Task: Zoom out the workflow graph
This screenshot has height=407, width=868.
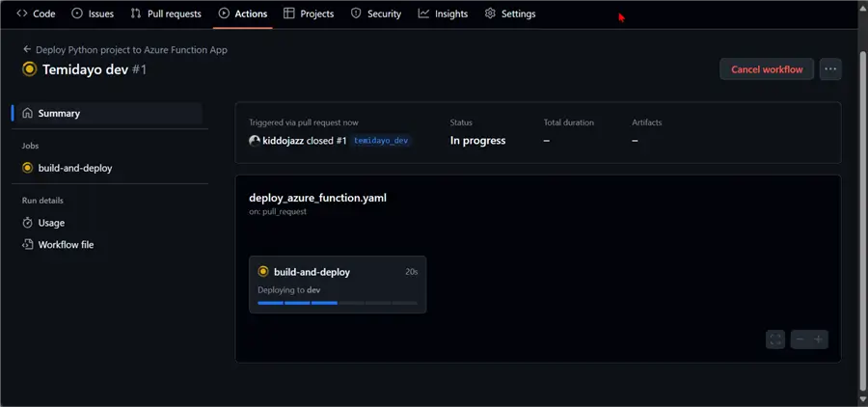Action: point(800,339)
